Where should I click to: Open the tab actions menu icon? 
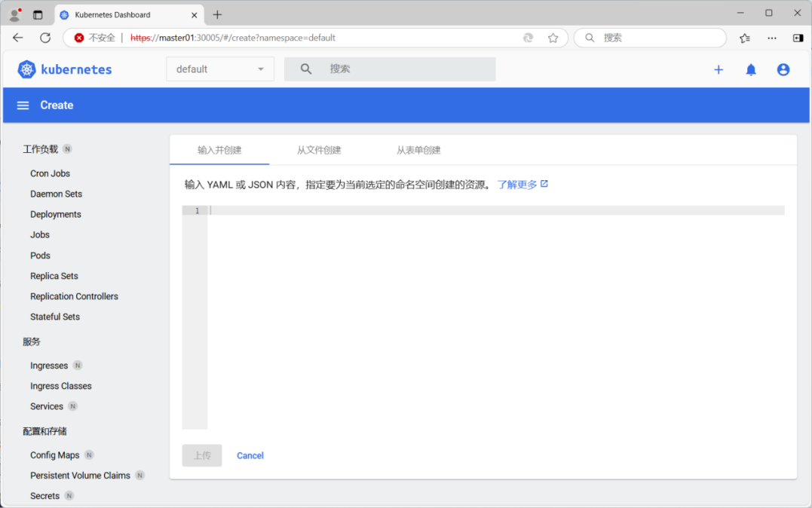pos(38,15)
